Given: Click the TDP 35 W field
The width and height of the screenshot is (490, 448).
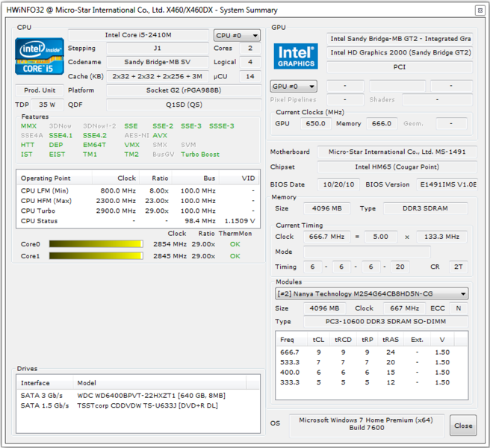Looking at the screenshot, I should pos(47,105).
